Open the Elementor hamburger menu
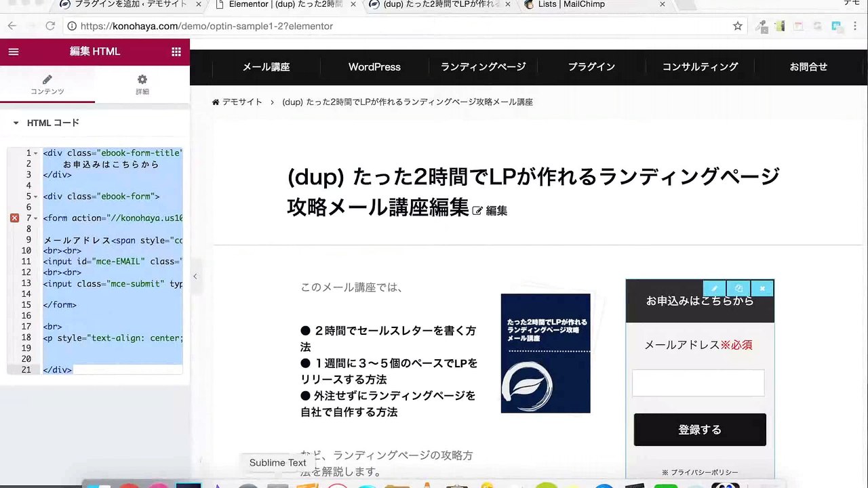Image resolution: width=868 pixels, height=488 pixels. 14,52
